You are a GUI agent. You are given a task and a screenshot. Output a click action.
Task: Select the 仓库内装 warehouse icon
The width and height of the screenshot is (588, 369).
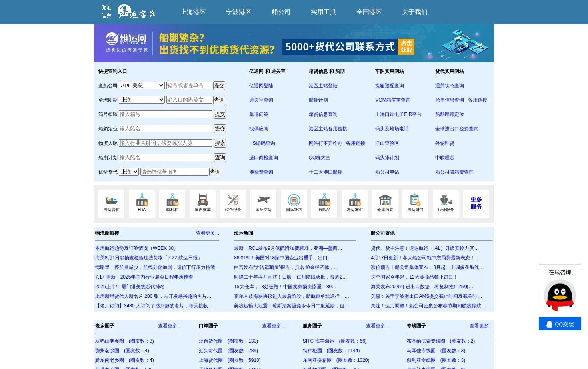coord(385,204)
